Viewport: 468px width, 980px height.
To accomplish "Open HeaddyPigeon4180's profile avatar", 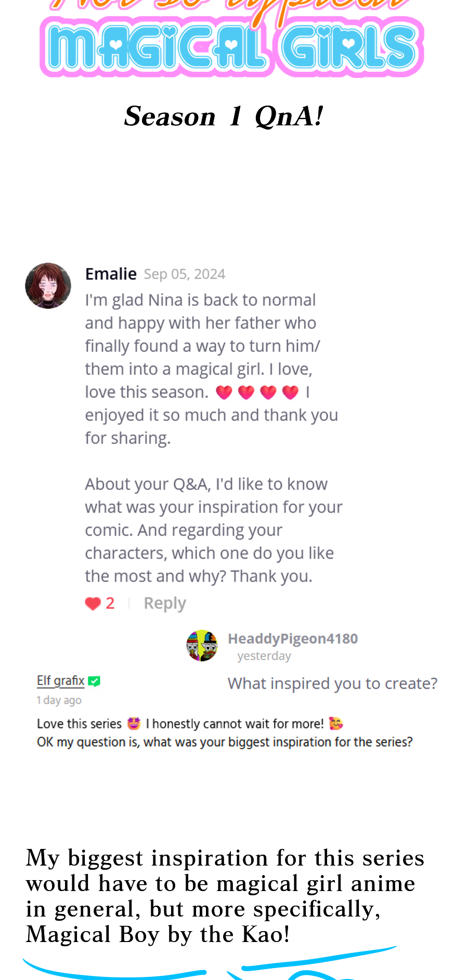I will [202, 646].
